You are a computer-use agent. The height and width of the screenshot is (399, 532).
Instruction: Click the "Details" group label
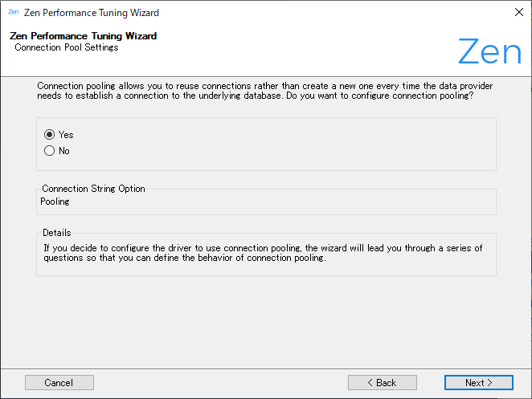tap(57, 233)
